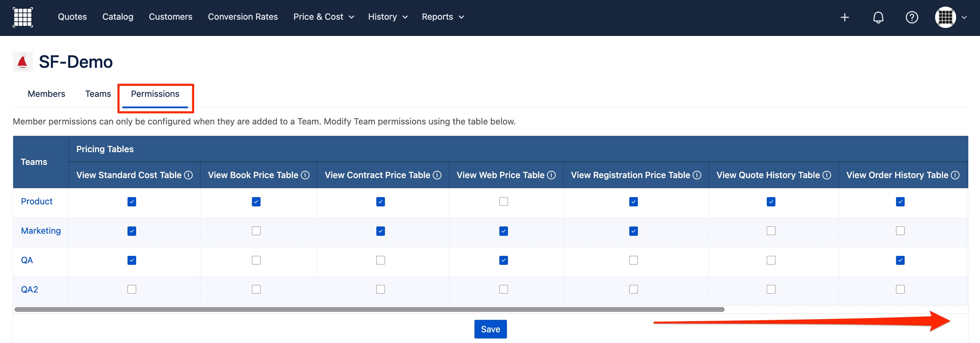Viewport: 980px width, 343px height.
Task: Open the Product team link
Action: coord(37,201)
